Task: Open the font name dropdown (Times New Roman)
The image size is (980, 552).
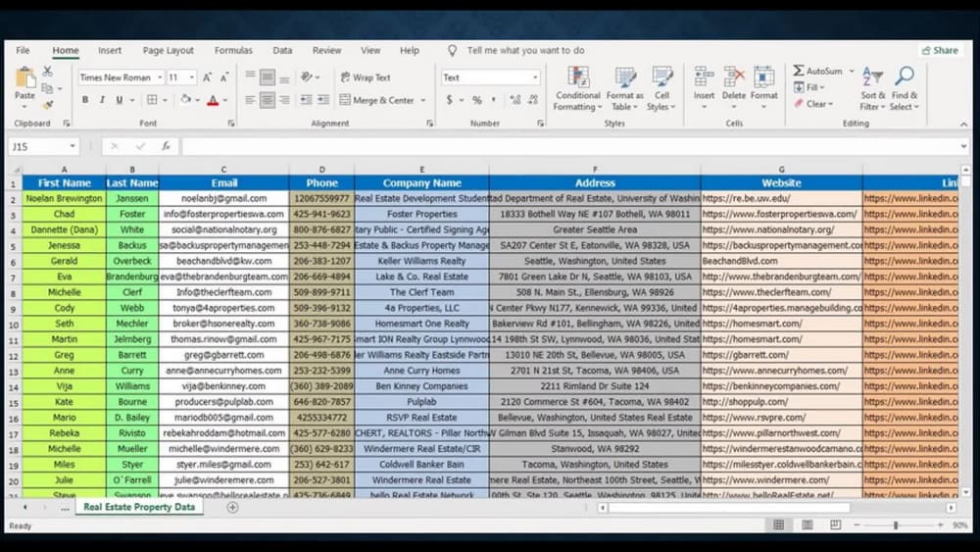Action: [160, 76]
